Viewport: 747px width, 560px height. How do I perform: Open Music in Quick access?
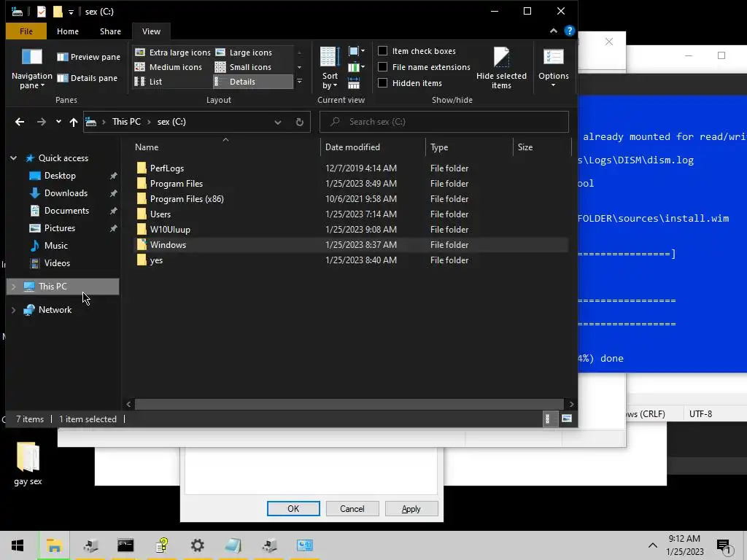55,246
